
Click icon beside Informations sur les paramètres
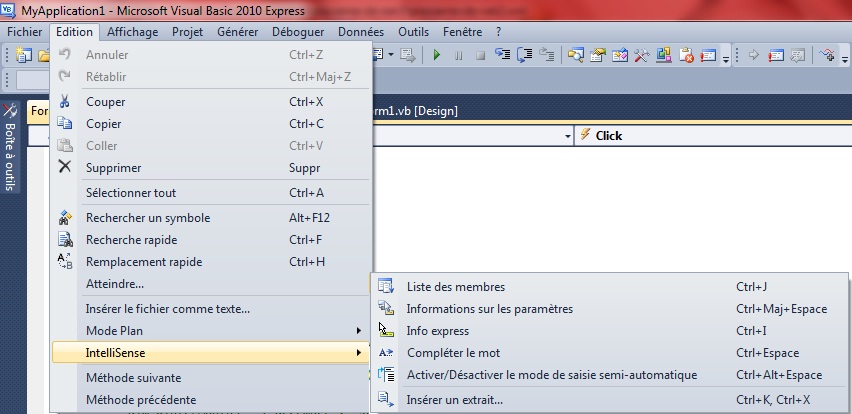(x=386, y=308)
